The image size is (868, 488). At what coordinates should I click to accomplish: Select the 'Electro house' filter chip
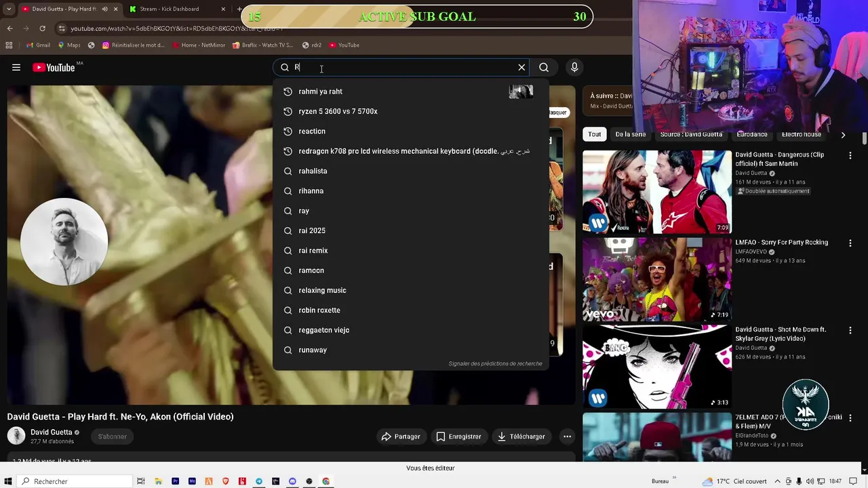[802, 134]
